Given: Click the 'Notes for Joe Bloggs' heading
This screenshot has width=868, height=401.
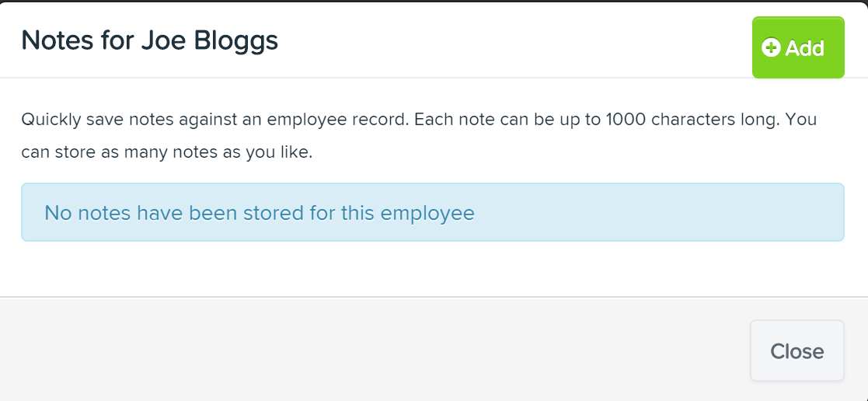Looking at the screenshot, I should (149, 40).
